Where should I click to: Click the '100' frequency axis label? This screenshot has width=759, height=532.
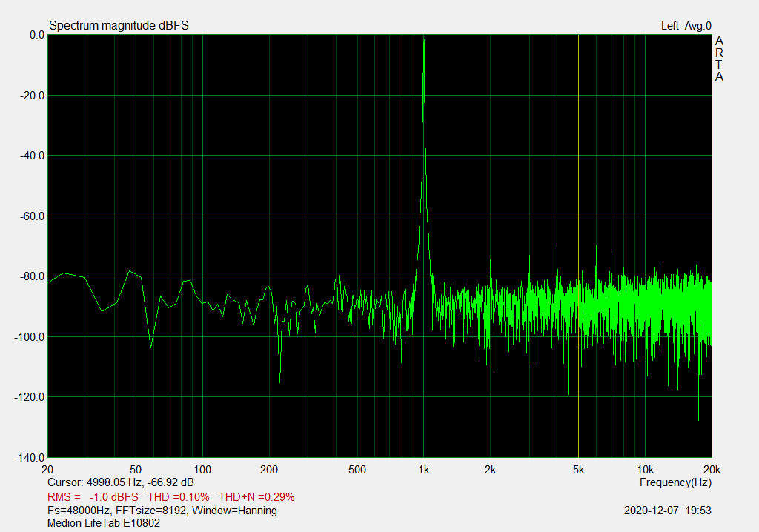pyautogui.click(x=202, y=470)
